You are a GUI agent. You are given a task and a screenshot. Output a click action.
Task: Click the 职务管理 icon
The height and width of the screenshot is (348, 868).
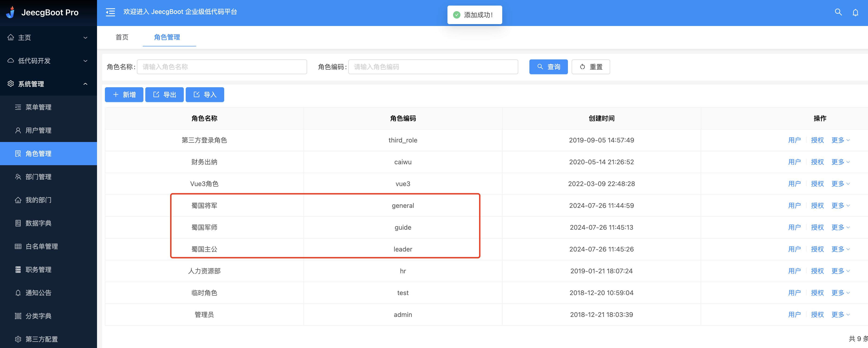coord(18,270)
